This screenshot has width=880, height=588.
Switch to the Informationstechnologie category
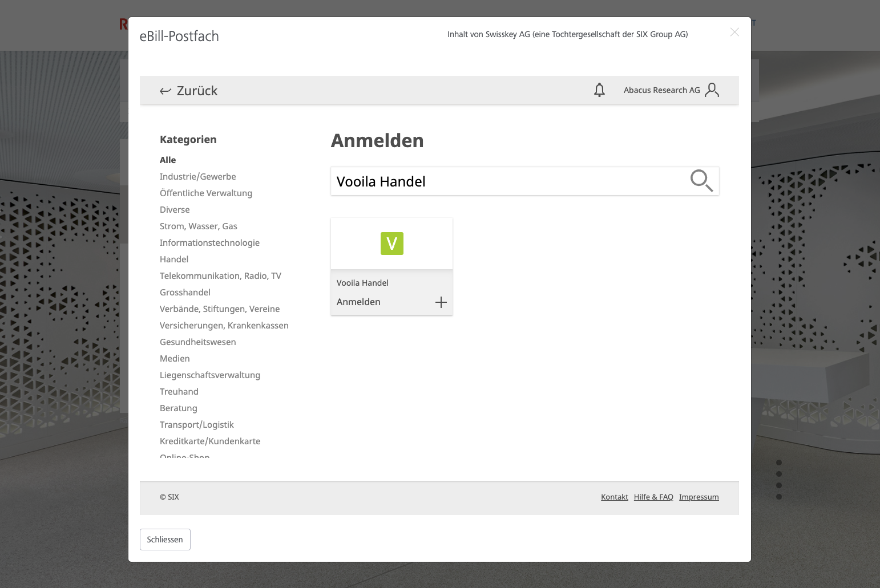coord(209,242)
